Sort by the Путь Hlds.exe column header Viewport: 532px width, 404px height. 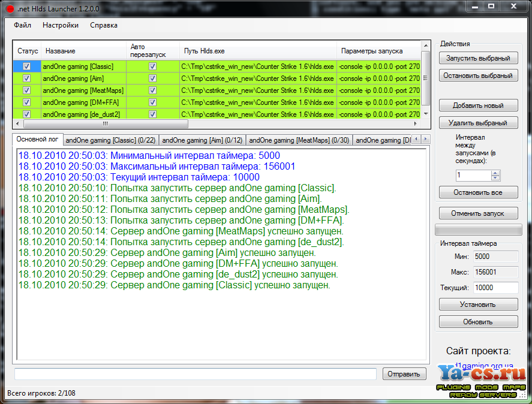258,51
